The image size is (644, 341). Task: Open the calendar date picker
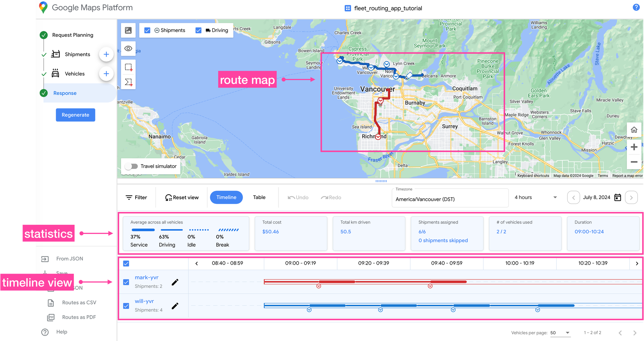click(618, 197)
